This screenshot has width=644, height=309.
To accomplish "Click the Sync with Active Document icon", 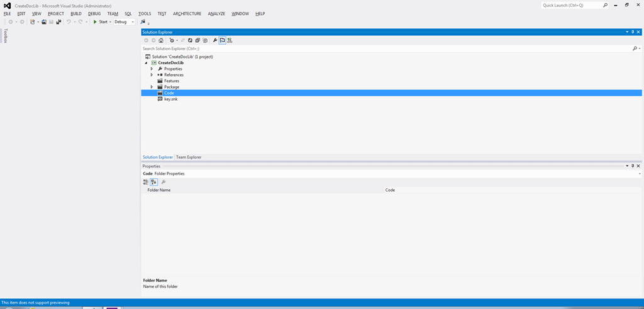I will 183,40.
